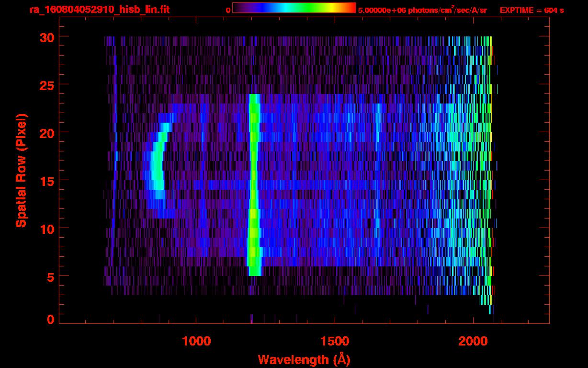588x368 pixels.
Task: Click the 1000 wavelength tick label
Action: coord(196,341)
